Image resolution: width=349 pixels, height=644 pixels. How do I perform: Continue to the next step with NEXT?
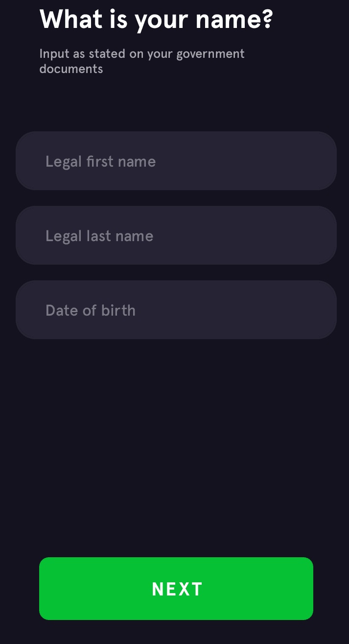pos(176,588)
